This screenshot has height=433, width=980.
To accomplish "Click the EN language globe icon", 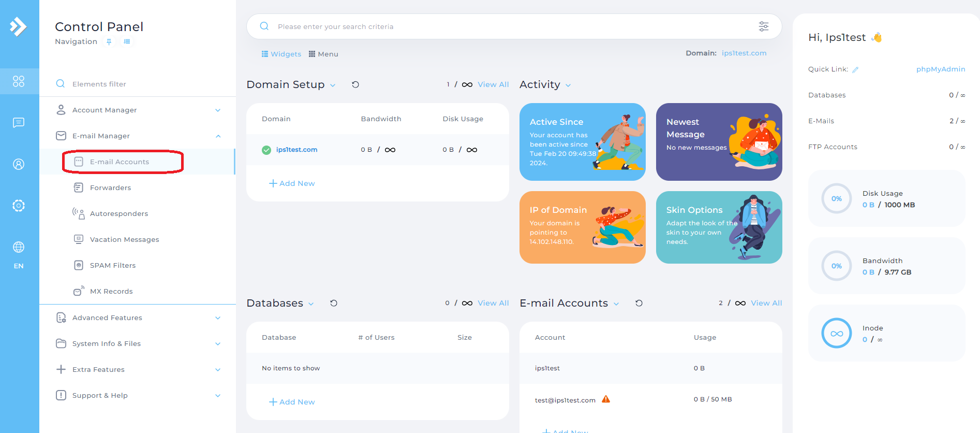I will coord(19,248).
